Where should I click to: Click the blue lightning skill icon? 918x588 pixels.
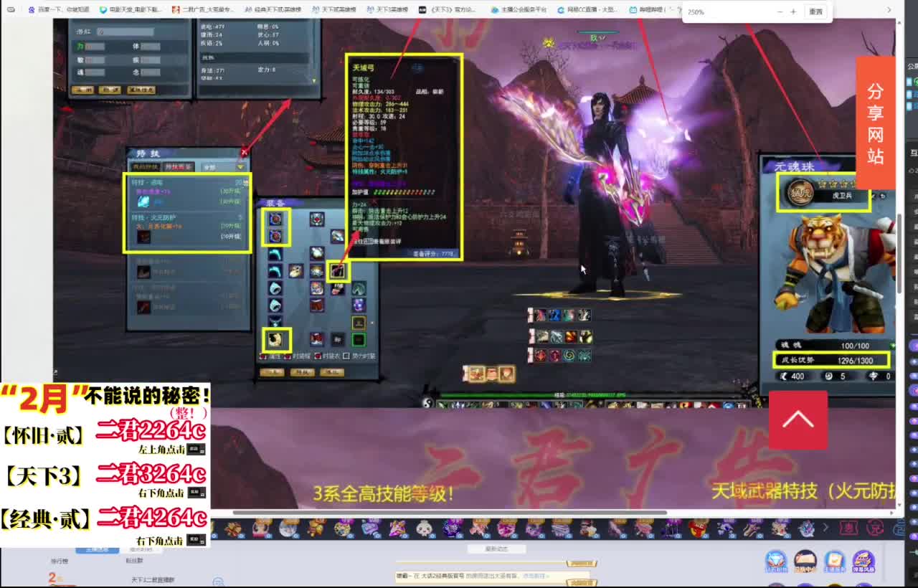pyautogui.click(x=144, y=202)
